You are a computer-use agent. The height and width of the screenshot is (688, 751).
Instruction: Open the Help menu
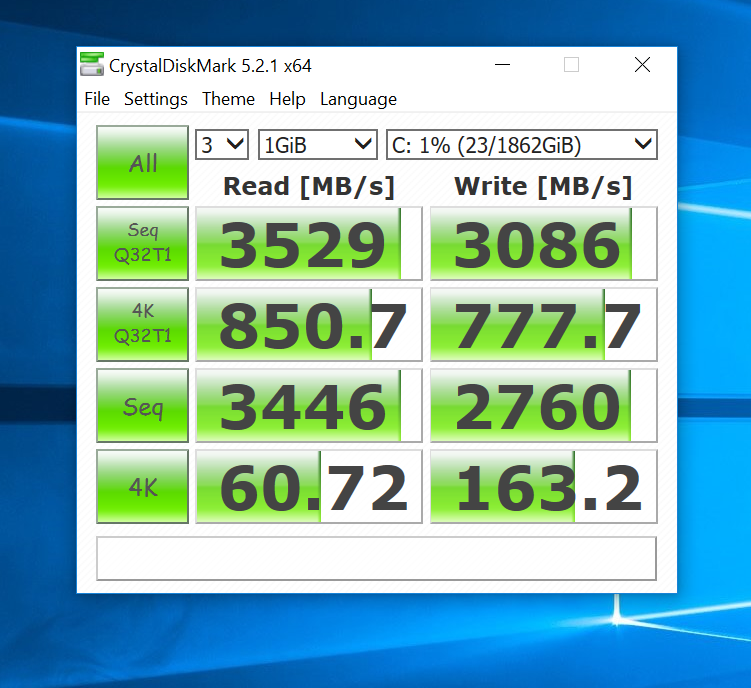coord(287,99)
